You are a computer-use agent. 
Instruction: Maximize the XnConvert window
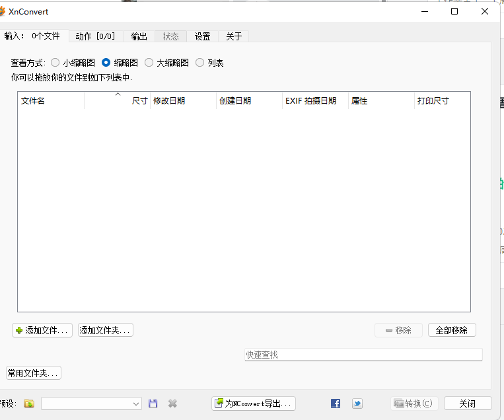pos(454,12)
